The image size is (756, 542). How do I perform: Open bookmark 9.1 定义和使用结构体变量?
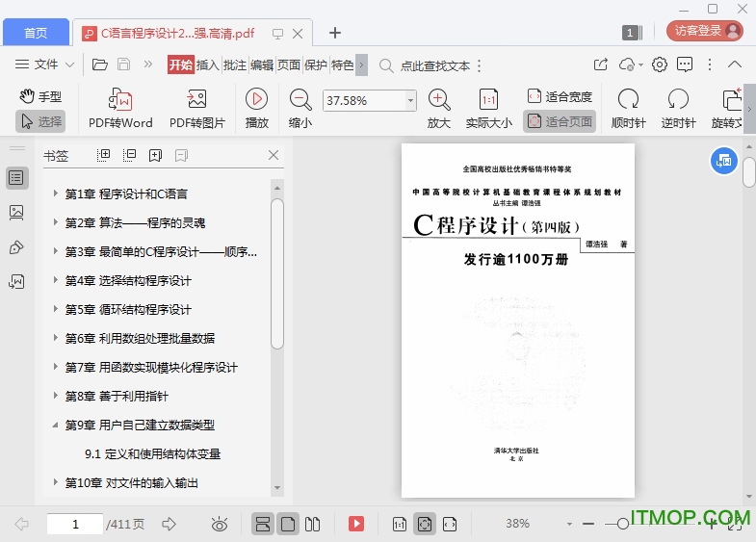pos(153,453)
